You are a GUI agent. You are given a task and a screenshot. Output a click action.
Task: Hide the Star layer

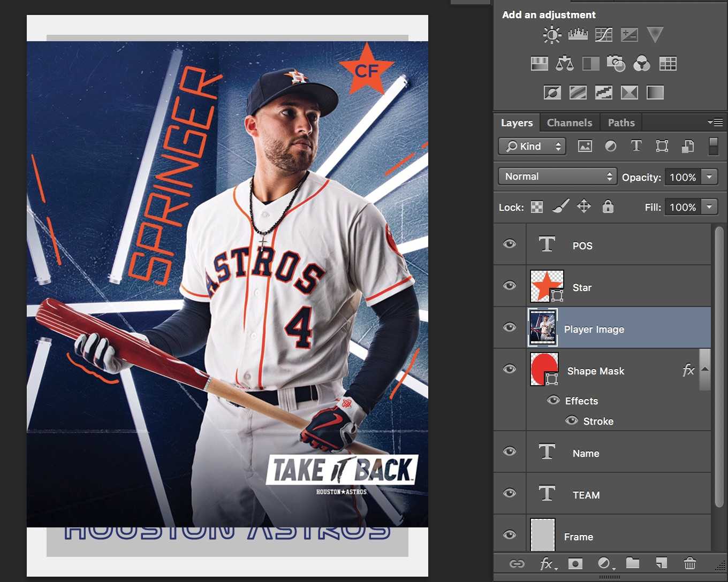[510, 286]
